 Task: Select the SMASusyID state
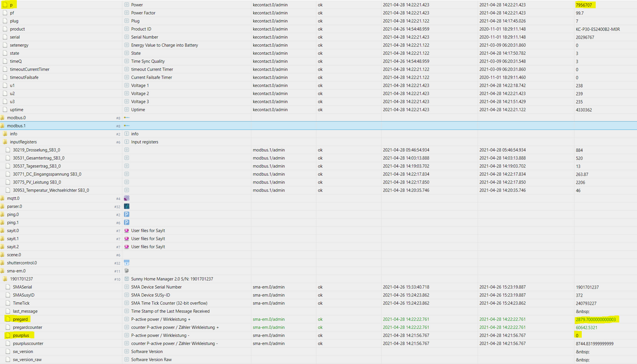(24, 295)
